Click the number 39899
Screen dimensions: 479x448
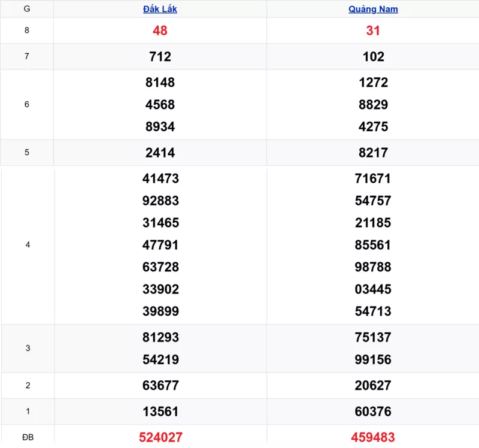coord(160,311)
